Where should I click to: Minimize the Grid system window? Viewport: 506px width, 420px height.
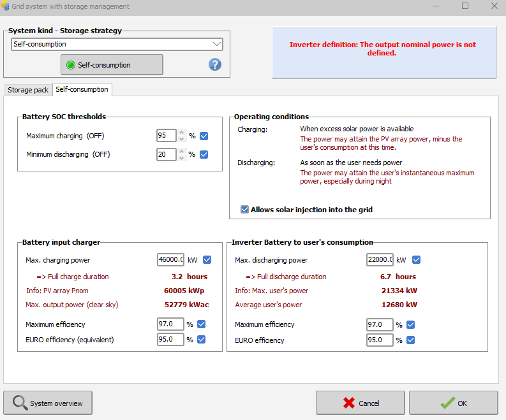click(x=436, y=6)
